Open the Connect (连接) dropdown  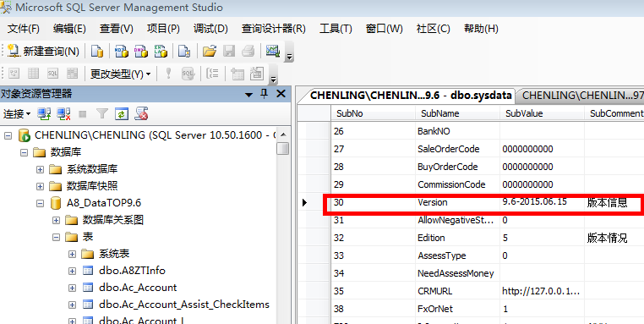point(17,114)
